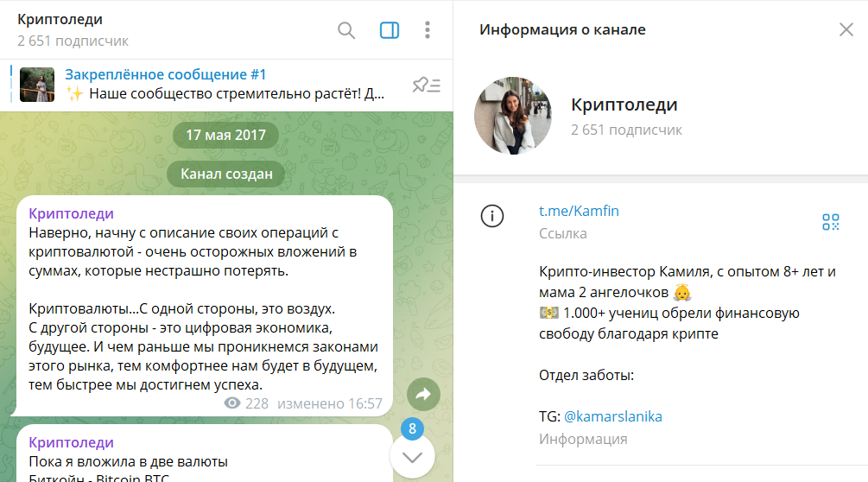The height and width of the screenshot is (482, 868).
Task: Click the unread counter badge 8
Action: coord(412,428)
